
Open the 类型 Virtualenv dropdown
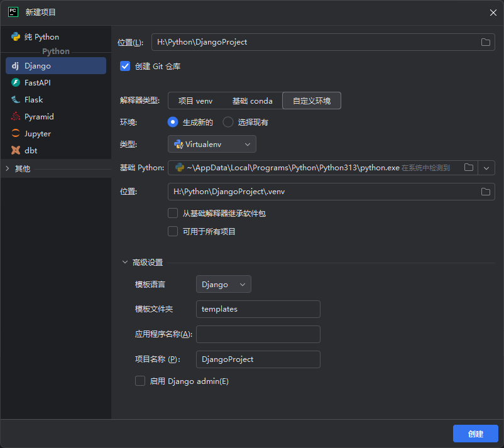pos(212,144)
